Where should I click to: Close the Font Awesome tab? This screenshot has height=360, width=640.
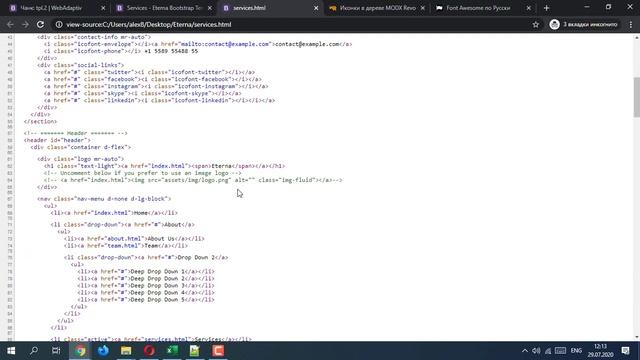tap(529, 8)
